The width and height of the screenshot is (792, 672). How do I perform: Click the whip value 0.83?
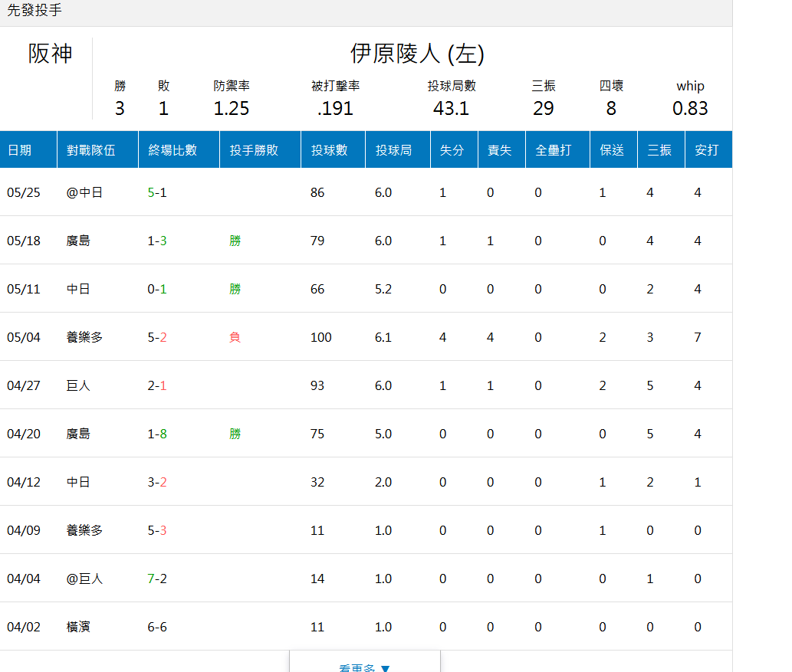pyautogui.click(x=690, y=108)
